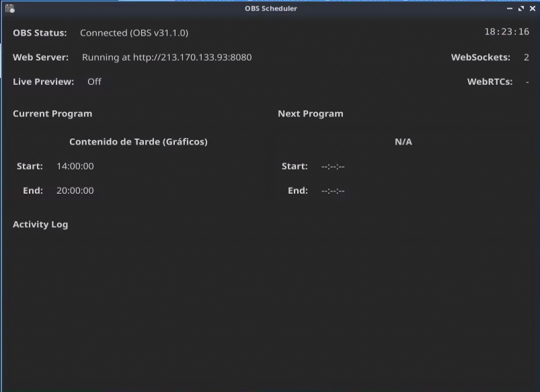Viewport: 540px width, 392px height.
Task: Click the Live Preview Off value
Action: [x=94, y=81]
